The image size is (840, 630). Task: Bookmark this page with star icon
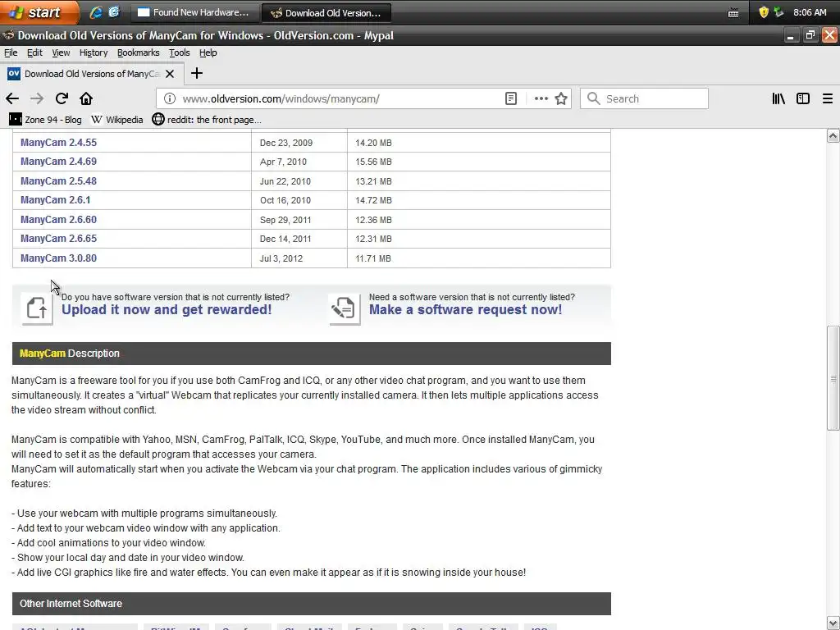coord(561,98)
